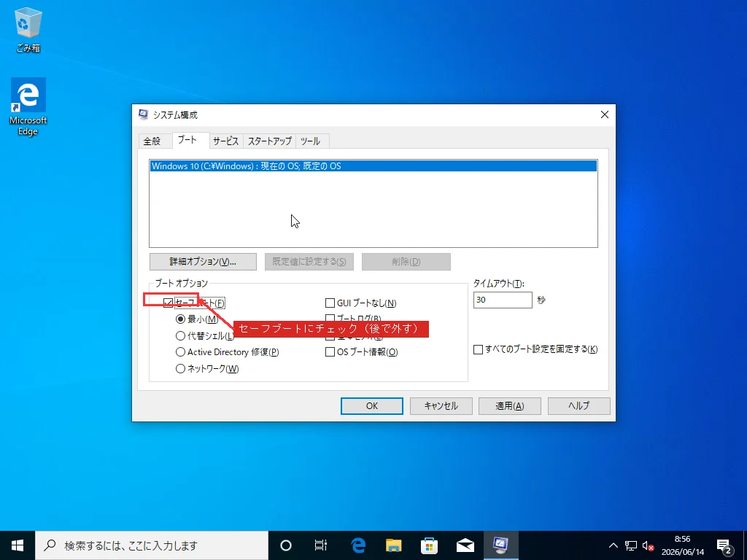Open the Microsoft Edge desktop shortcut
Image resolution: width=747 pixels, height=560 pixels.
[x=28, y=106]
